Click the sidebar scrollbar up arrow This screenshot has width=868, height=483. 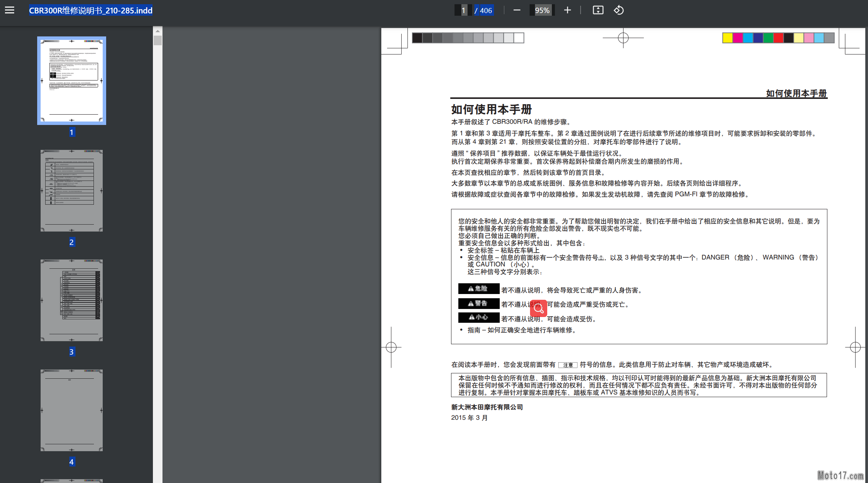point(158,31)
